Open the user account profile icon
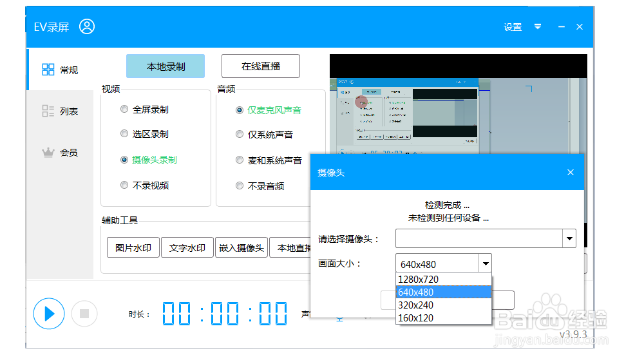 87,26
